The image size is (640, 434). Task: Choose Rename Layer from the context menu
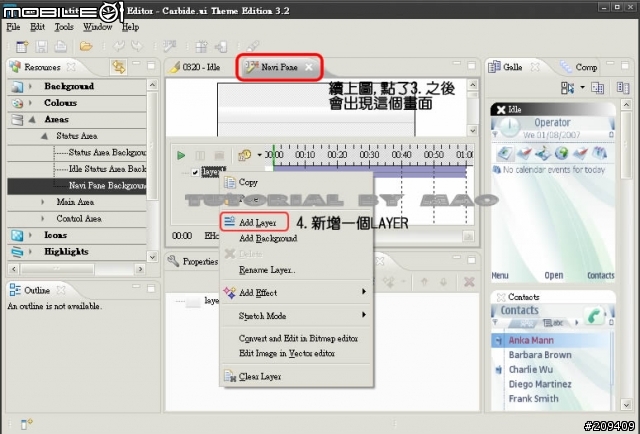point(296,270)
